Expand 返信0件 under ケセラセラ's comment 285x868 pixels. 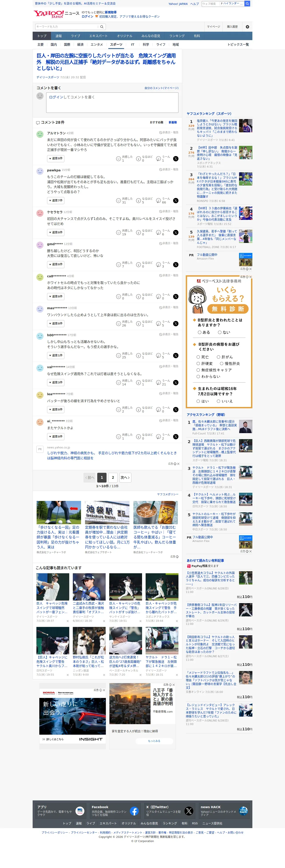point(56,233)
